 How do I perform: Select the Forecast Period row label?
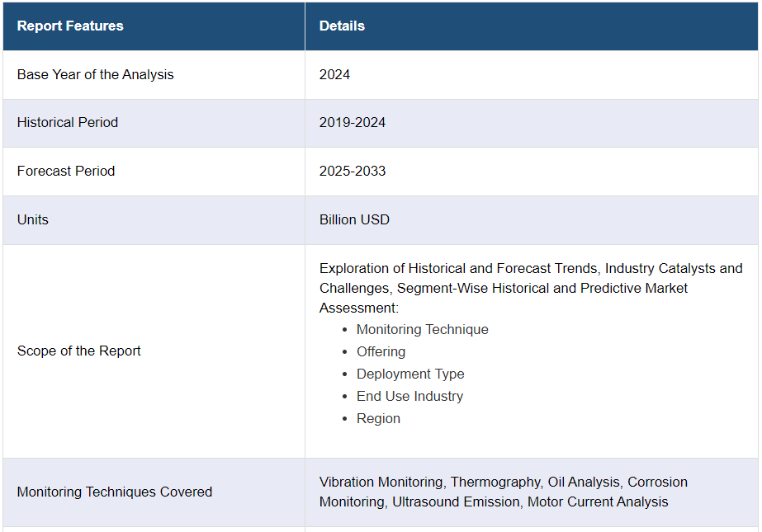[66, 171]
